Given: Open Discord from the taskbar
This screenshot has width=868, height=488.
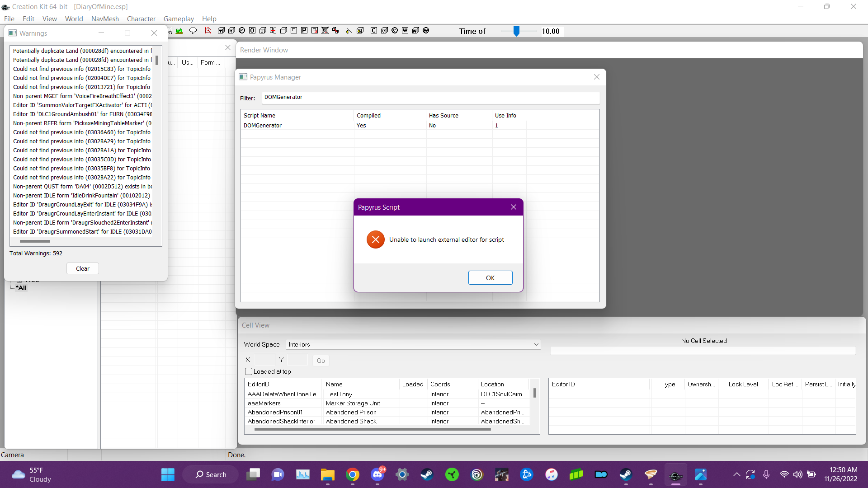Looking at the screenshot, I should tap(377, 474).
